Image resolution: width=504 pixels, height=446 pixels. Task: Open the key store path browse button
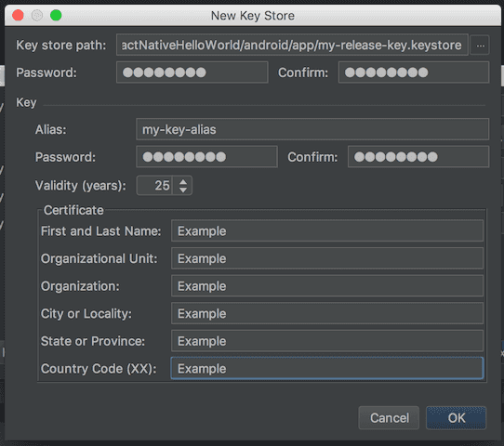480,46
